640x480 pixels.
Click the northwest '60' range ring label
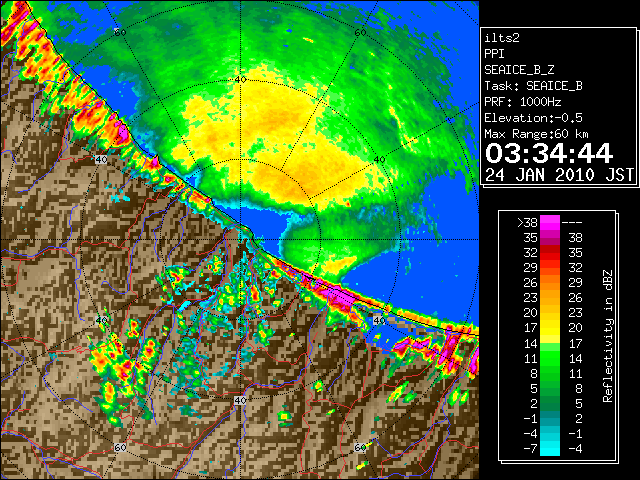120,32
